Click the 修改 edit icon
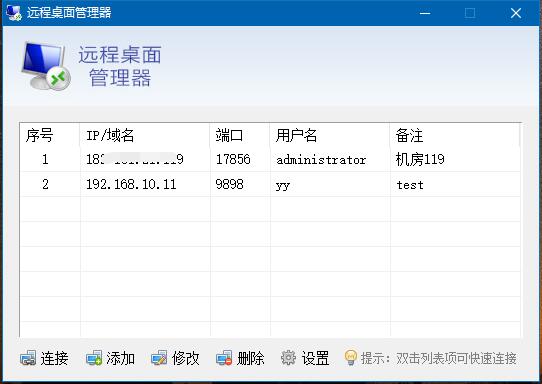This screenshot has height=384, width=542. click(159, 358)
